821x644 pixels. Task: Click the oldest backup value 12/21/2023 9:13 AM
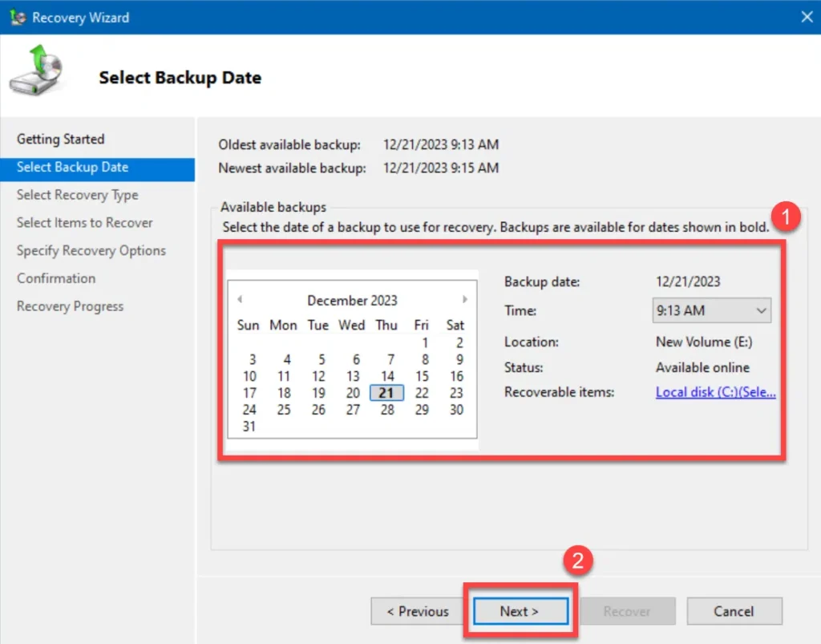441,144
